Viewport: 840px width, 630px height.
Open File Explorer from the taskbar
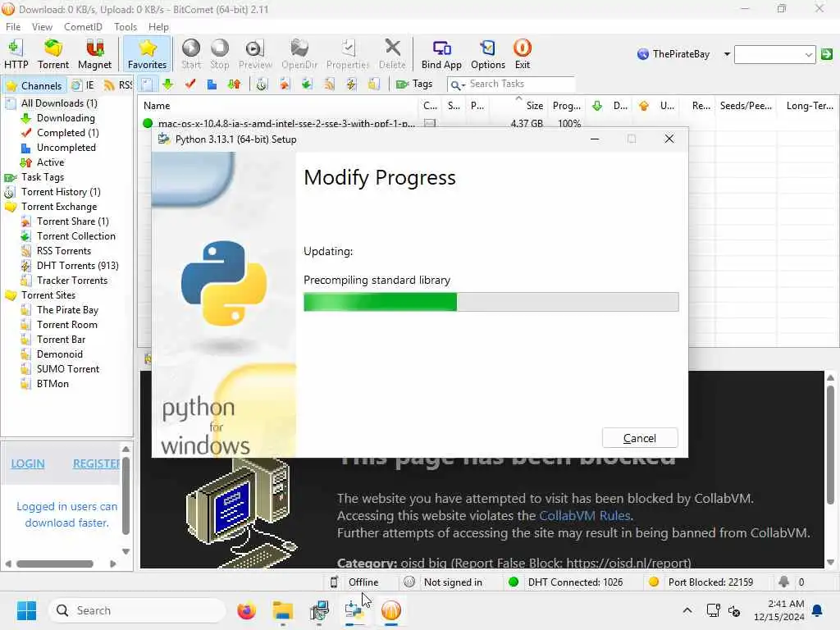pyautogui.click(x=282, y=610)
